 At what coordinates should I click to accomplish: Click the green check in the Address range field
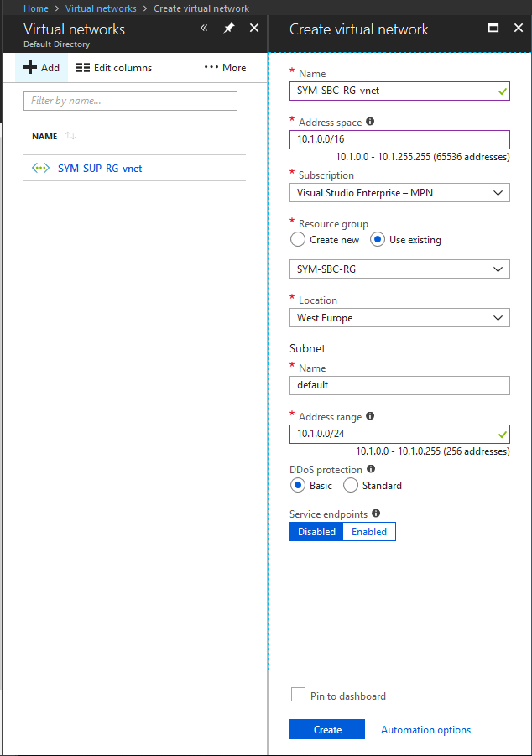point(502,435)
